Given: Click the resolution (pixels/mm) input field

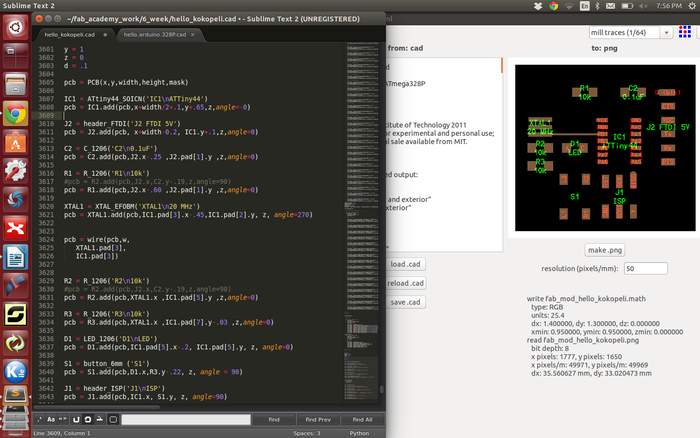Looking at the screenshot, I should (x=646, y=268).
